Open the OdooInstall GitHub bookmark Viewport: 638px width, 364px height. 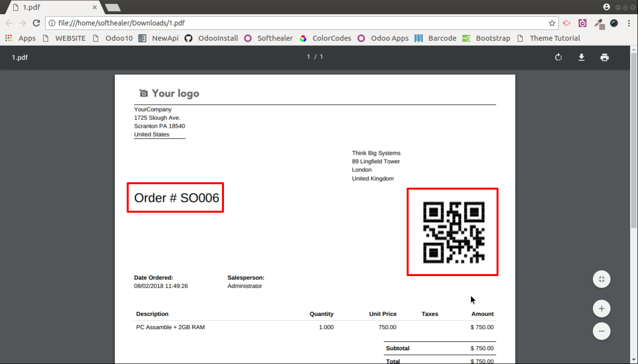click(x=212, y=38)
